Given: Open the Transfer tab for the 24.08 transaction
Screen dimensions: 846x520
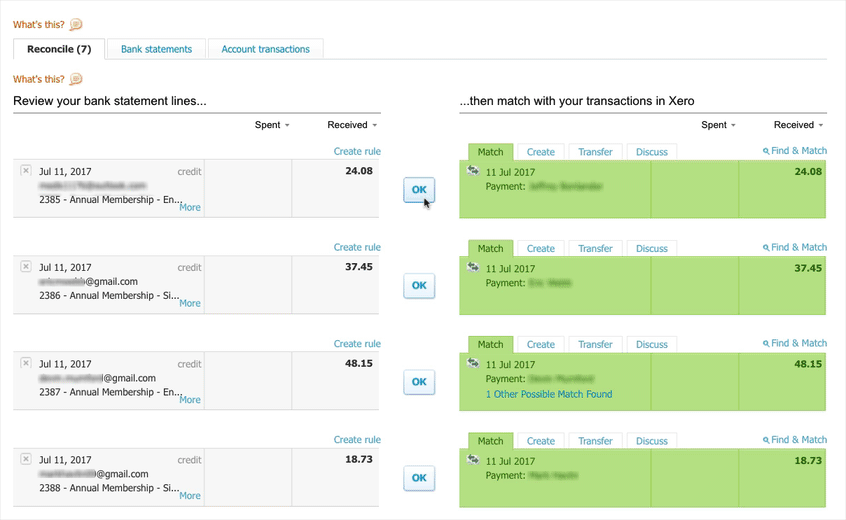Looking at the screenshot, I should 595,152.
